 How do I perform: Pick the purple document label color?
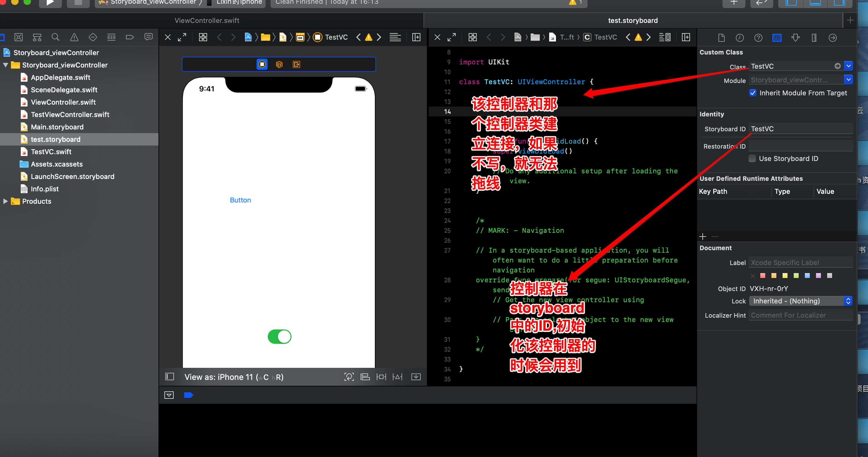(x=818, y=276)
